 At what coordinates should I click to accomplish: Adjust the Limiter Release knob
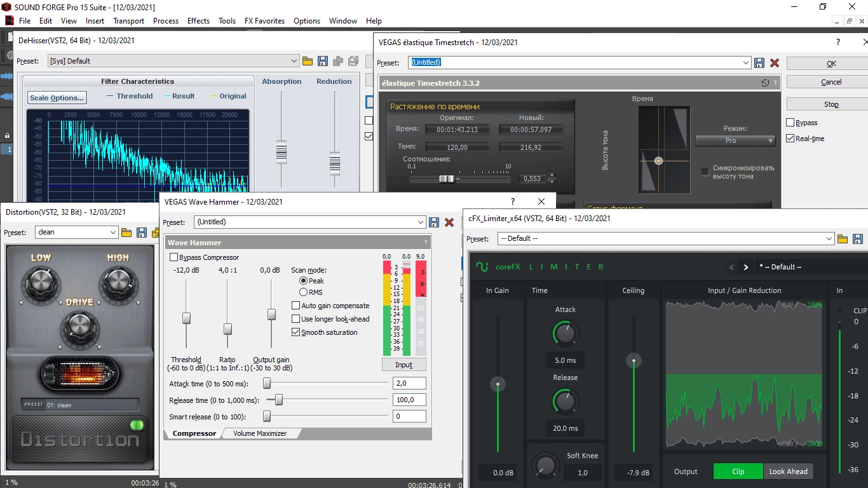[x=565, y=401]
